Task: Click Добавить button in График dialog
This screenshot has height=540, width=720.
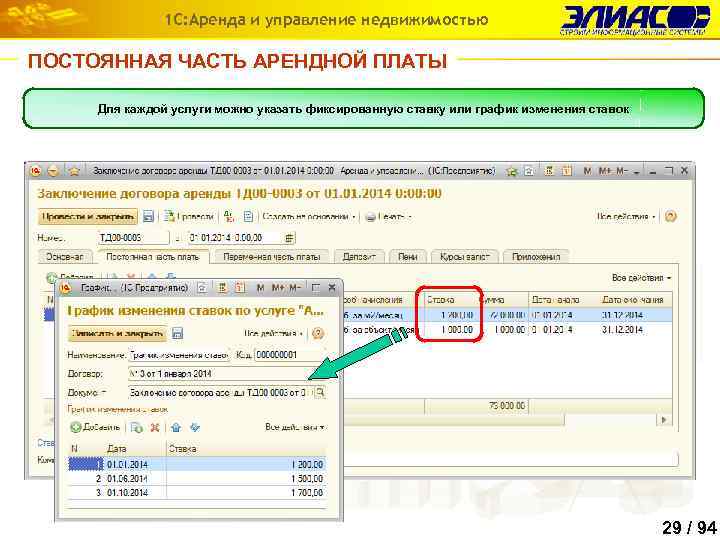Action: point(96,428)
